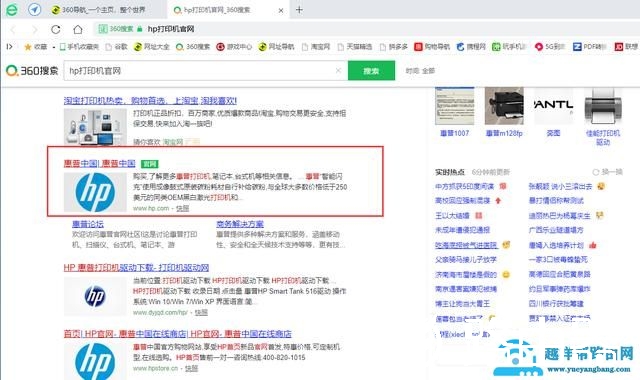Open the 商务解决方案 sublink
The height and width of the screenshot is (380, 640).
pos(240,224)
